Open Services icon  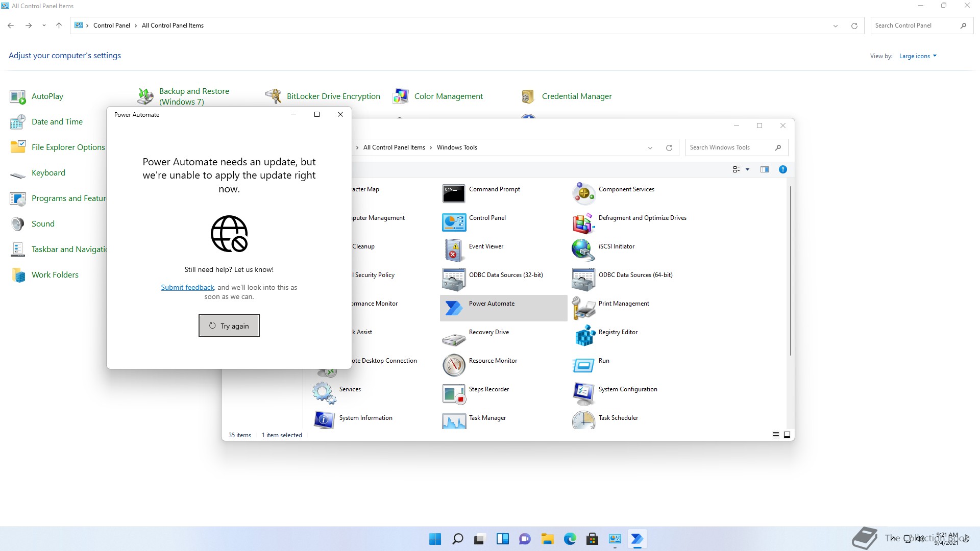point(324,393)
